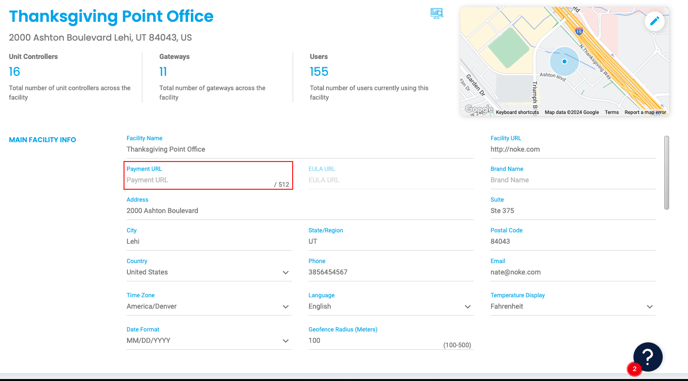Click the blue location marker on map
688x381 pixels.
tap(564, 61)
